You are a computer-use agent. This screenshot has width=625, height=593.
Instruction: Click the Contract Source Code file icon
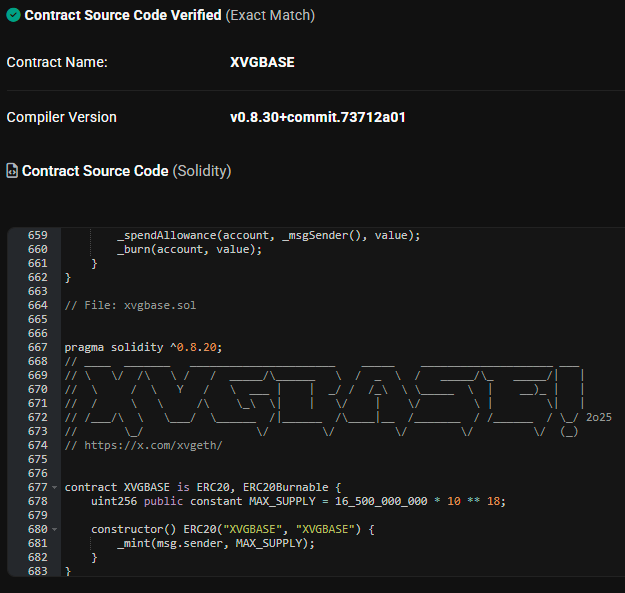(12, 171)
